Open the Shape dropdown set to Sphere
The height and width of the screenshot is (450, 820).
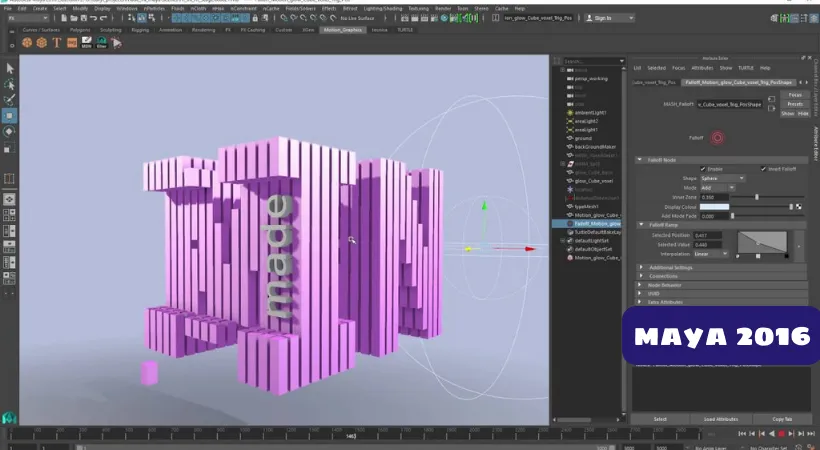click(x=721, y=178)
